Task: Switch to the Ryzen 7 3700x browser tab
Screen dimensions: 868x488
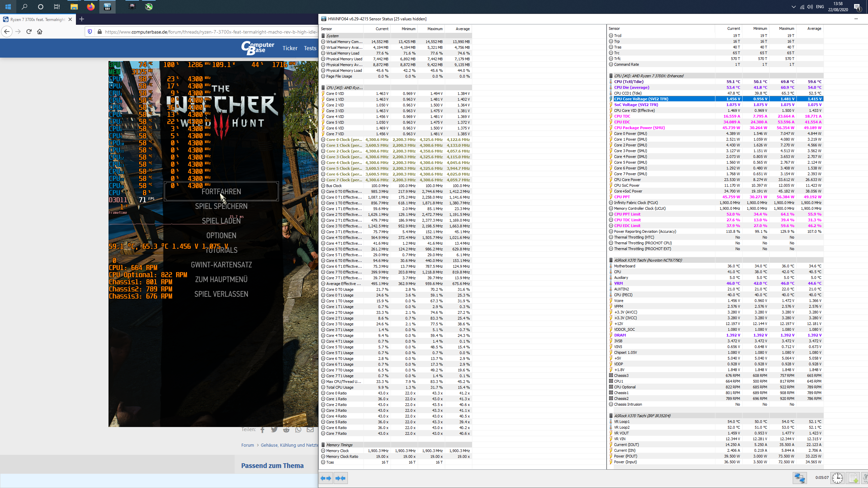Action: pyautogui.click(x=37, y=19)
